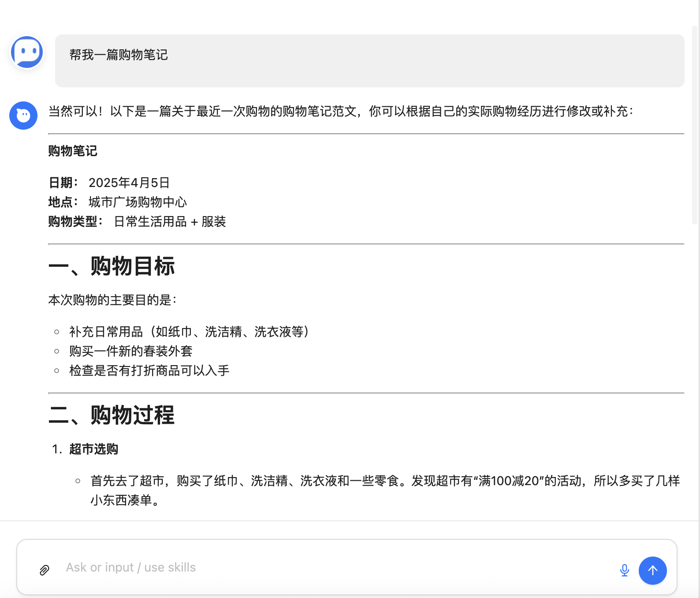Click the user avatar beside the prompt
This screenshot has width=700, height=598.
click(x=27, y=52)
